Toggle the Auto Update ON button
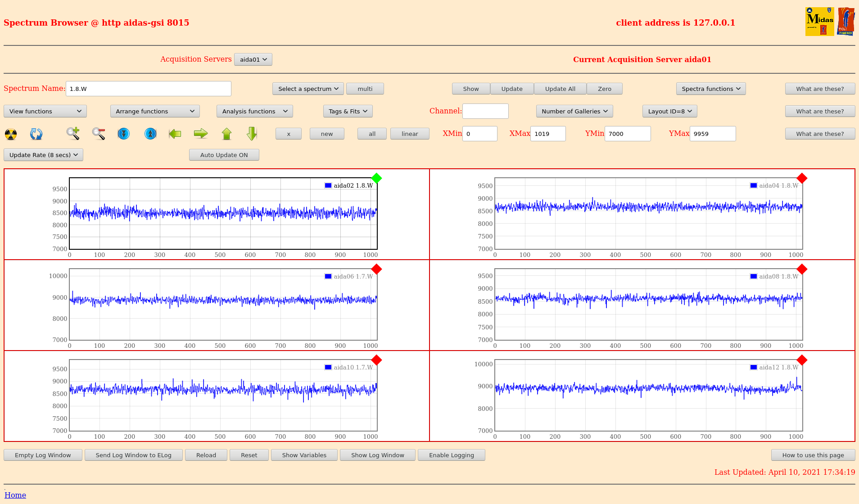Viewport: 859px width, 504px height. point(224,155)
